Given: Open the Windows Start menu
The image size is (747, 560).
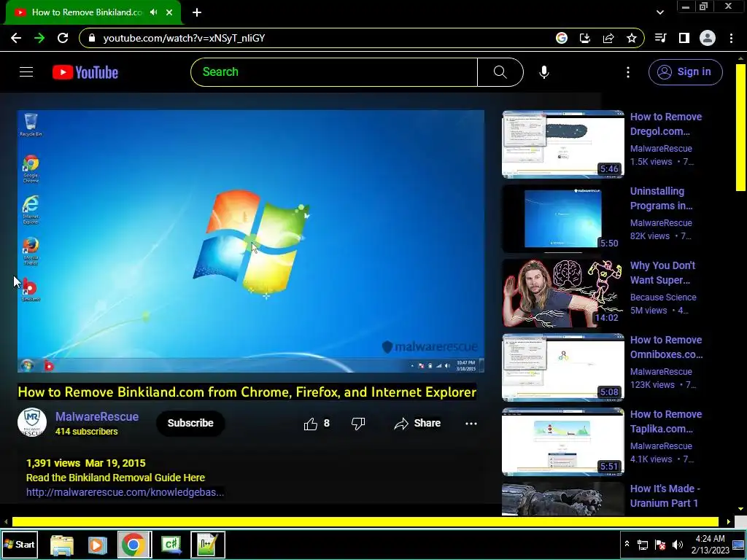Looking at the screenshot, I should coord(19,544).
